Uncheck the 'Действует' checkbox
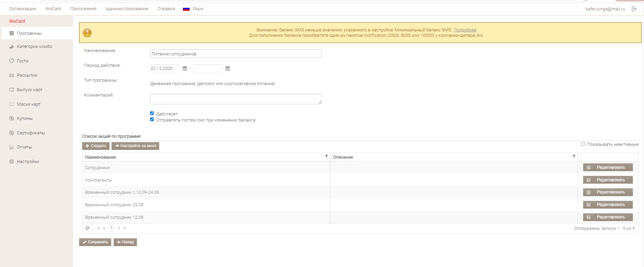 click(152, 113)
